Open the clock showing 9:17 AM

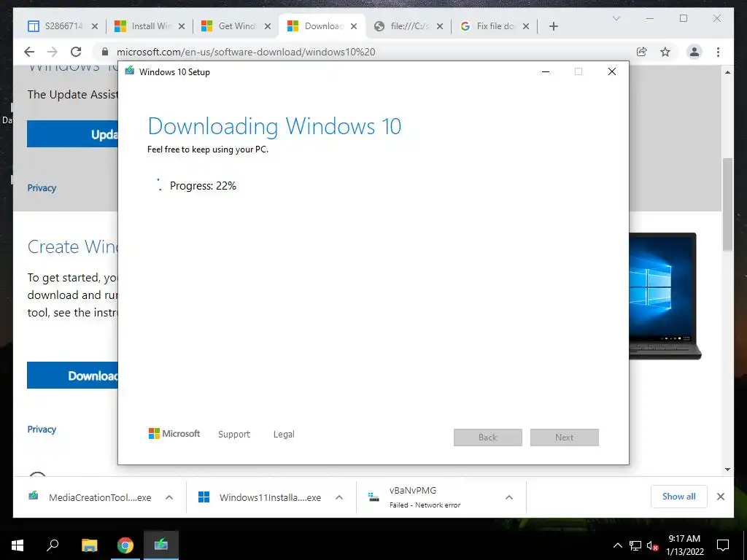click(684, 545)
